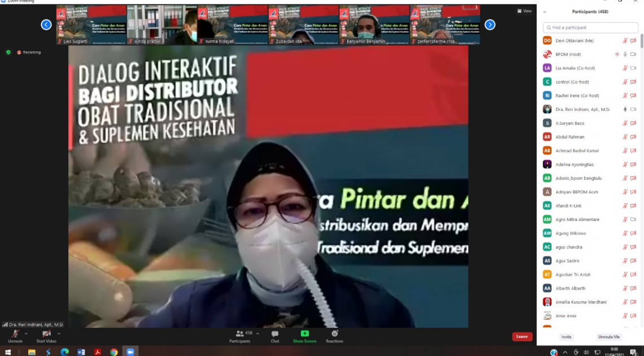The height and width of the screenshot is (356, 644).
Task: Expand audio options arrow beside Unmute
Action: 26,333
